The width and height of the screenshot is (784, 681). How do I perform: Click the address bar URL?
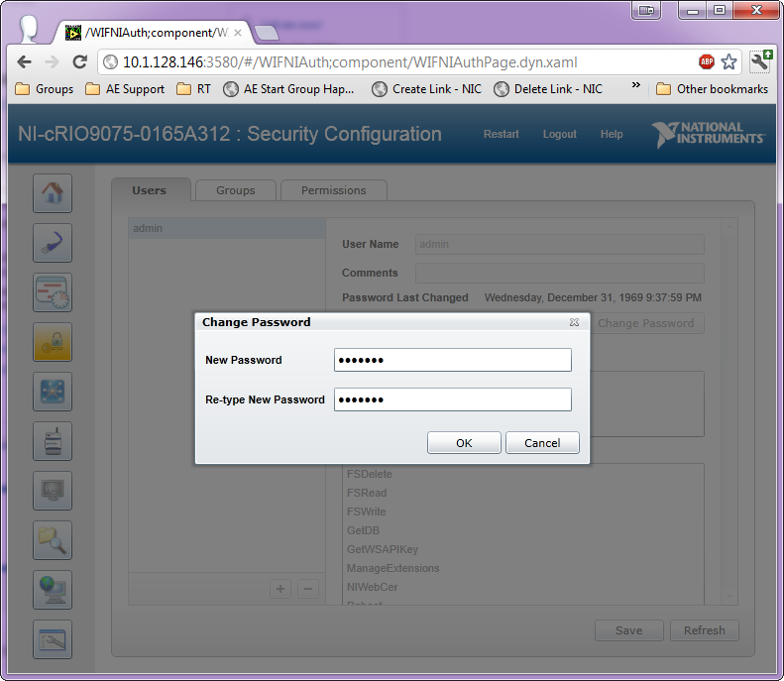tap(350, 62)
